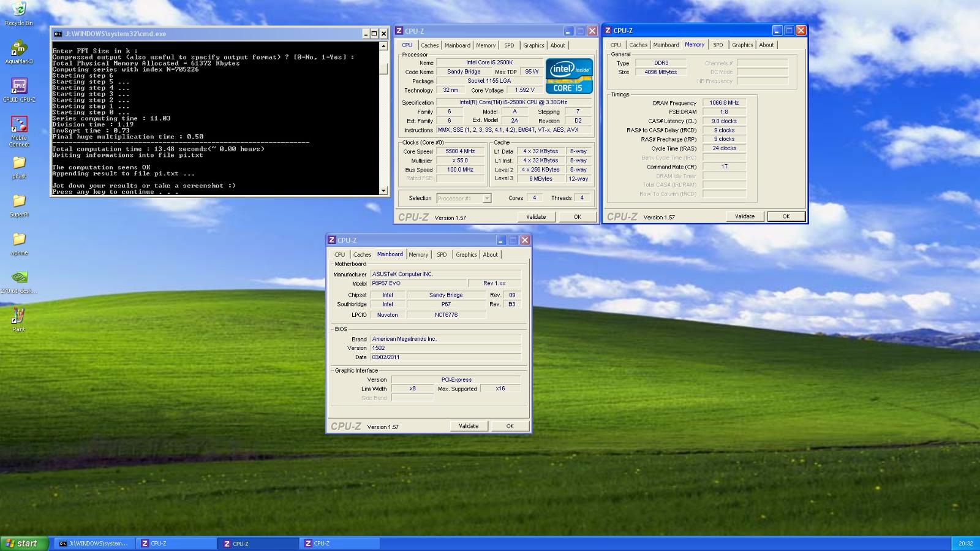Click the cmd.exe title bar icon
980x551 pixels.
tap(58, 34)
